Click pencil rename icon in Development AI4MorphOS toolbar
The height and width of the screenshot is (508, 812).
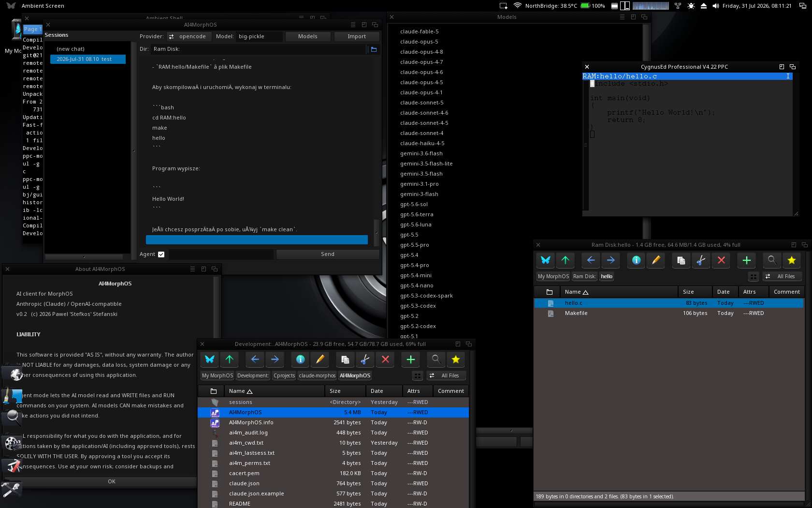point(320,359)
